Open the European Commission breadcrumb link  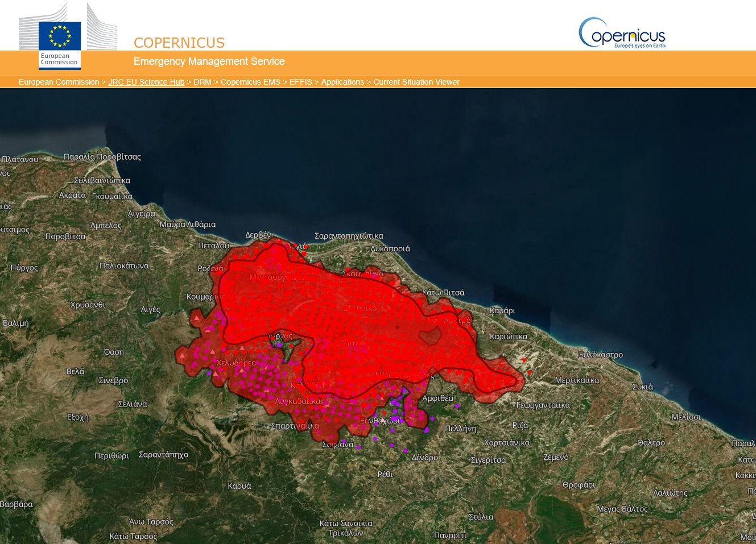pyautogui.click(x=59, y=82)
